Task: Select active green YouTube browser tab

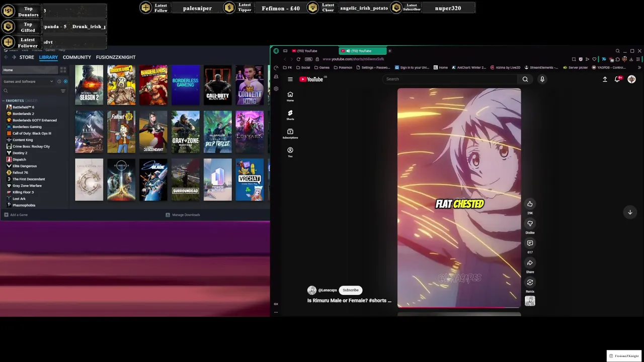Action: [x=363, y=51]
